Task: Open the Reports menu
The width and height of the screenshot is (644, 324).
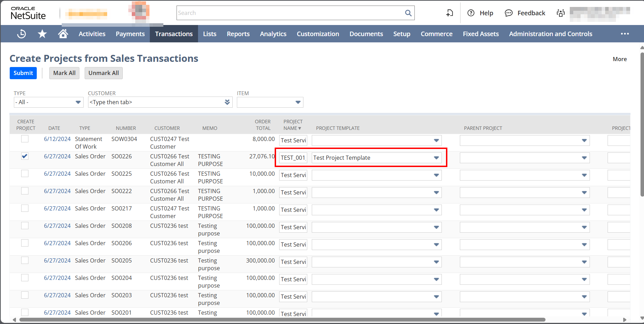Action: point(238,34)
